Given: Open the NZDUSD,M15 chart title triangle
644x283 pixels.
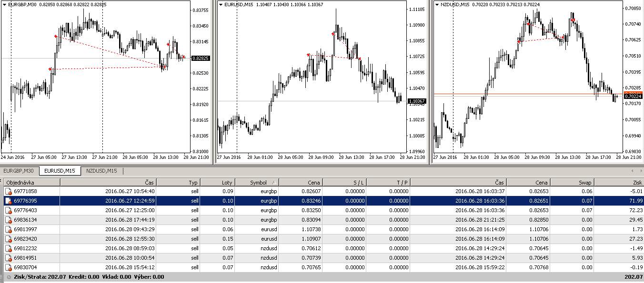Looking at the screenshot, I should click(x=437, y=4).
